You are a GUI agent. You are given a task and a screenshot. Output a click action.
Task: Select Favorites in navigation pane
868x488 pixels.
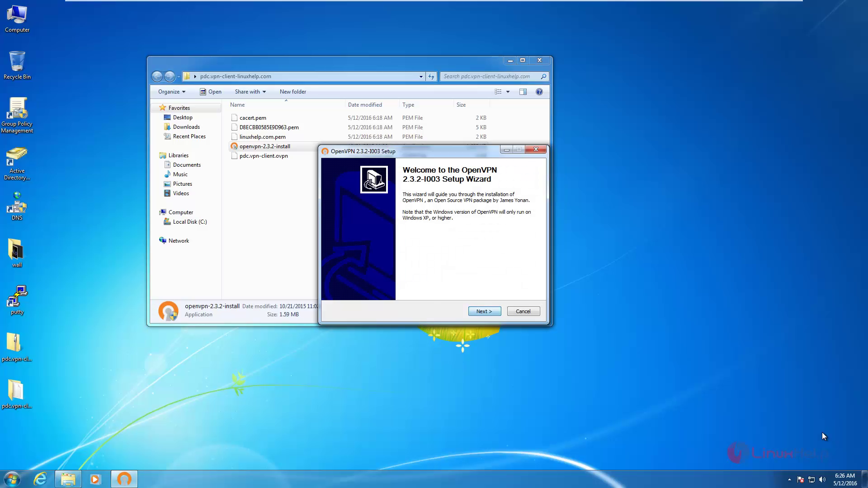[179, 108]
